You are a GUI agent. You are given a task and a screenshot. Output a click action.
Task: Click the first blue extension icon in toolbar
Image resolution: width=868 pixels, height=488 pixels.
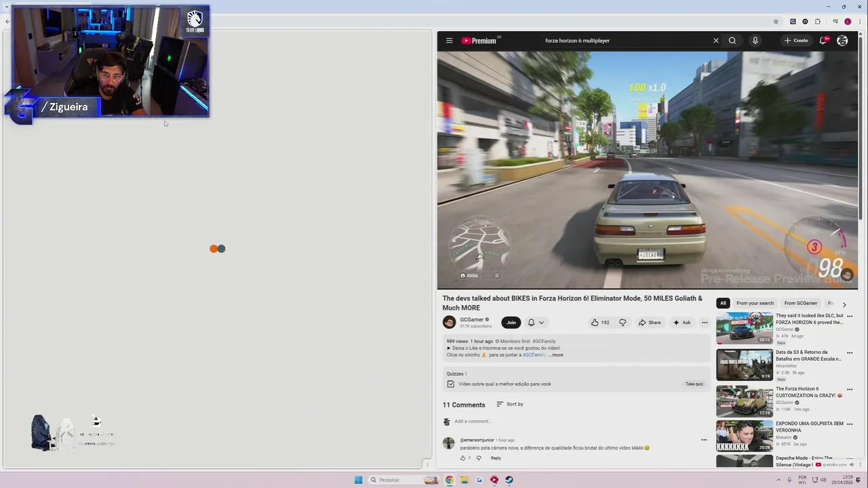793,22
